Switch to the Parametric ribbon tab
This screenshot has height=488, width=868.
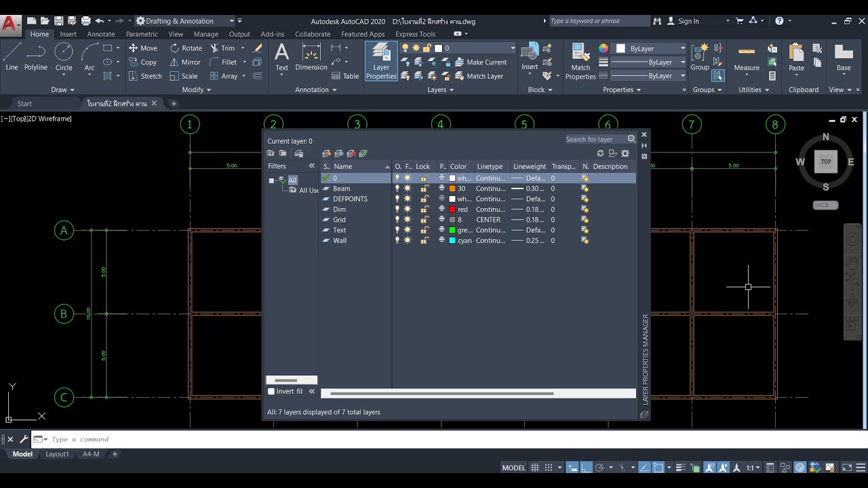(142, 34)
